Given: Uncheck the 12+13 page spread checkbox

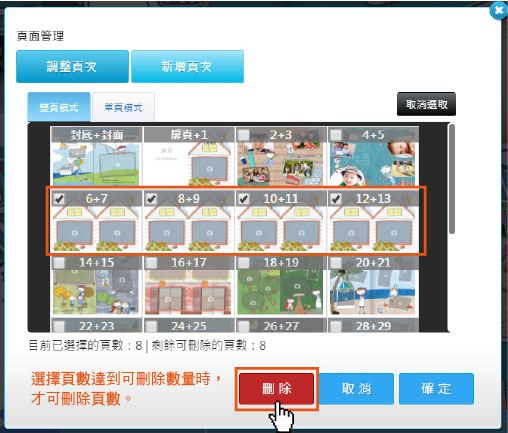Looking at the screenshot, I should coord(336,199).
